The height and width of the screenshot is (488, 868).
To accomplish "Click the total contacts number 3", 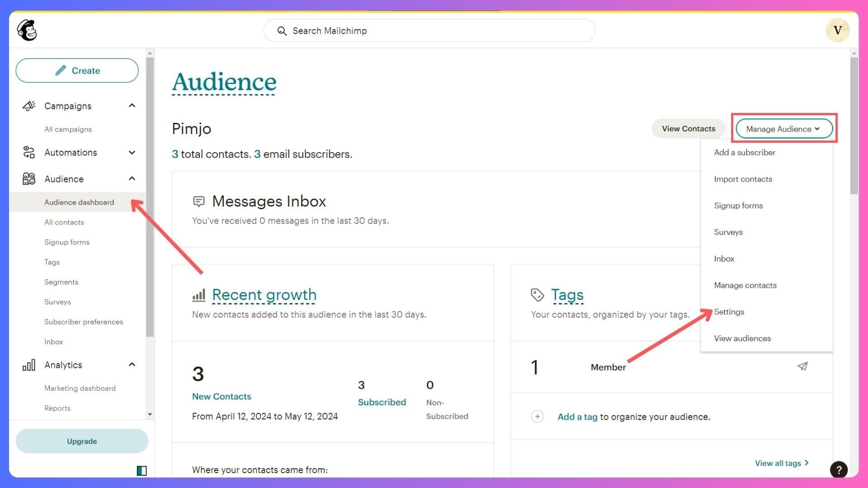I will [175, 154].
